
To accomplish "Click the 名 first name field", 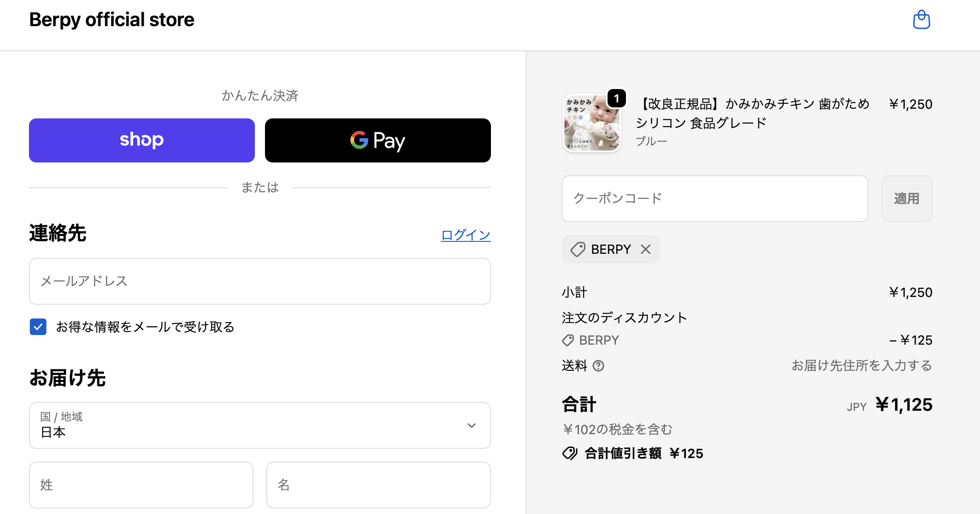I will [x=378, y=485].
